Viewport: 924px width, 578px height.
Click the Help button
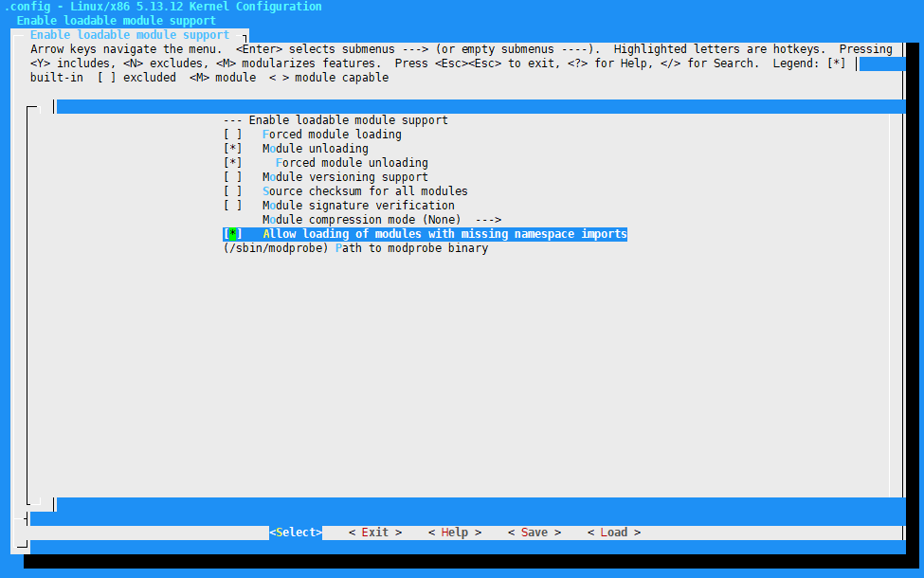454,532
